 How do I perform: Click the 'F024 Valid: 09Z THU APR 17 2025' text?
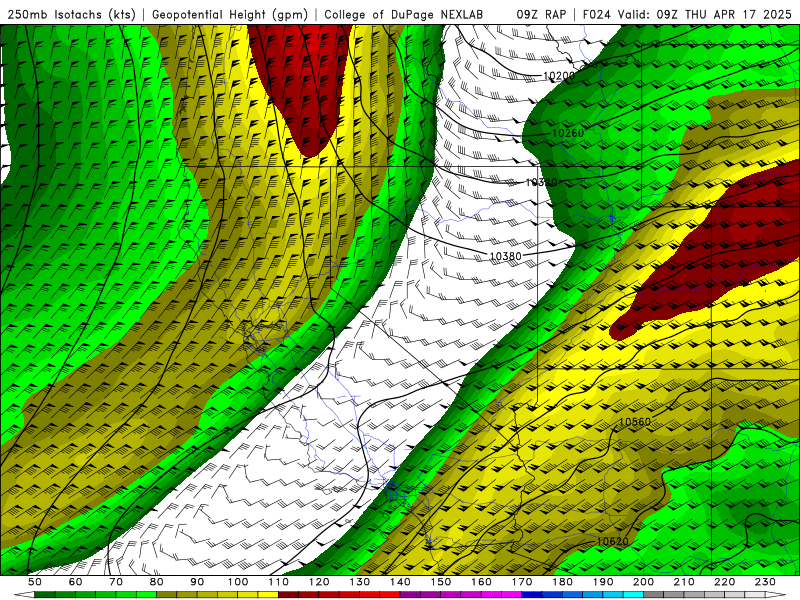coord(687,14)
